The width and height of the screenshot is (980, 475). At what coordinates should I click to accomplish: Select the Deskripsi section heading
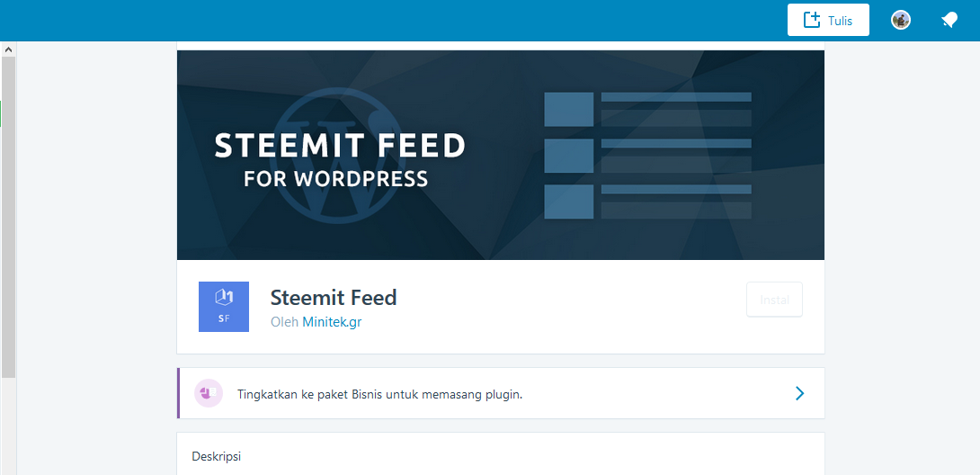click(217, 456)
